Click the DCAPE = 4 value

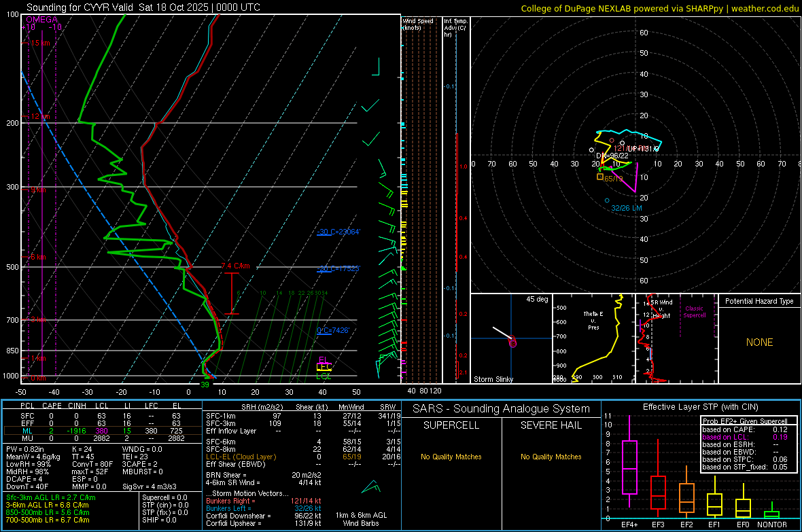(24, 479)
